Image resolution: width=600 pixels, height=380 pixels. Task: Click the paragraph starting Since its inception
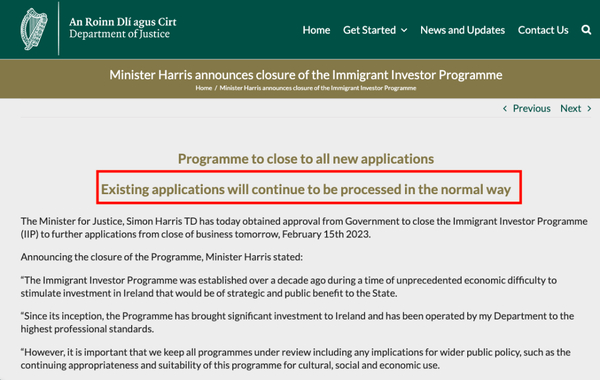pyautogui.click(x=297, y=322)
